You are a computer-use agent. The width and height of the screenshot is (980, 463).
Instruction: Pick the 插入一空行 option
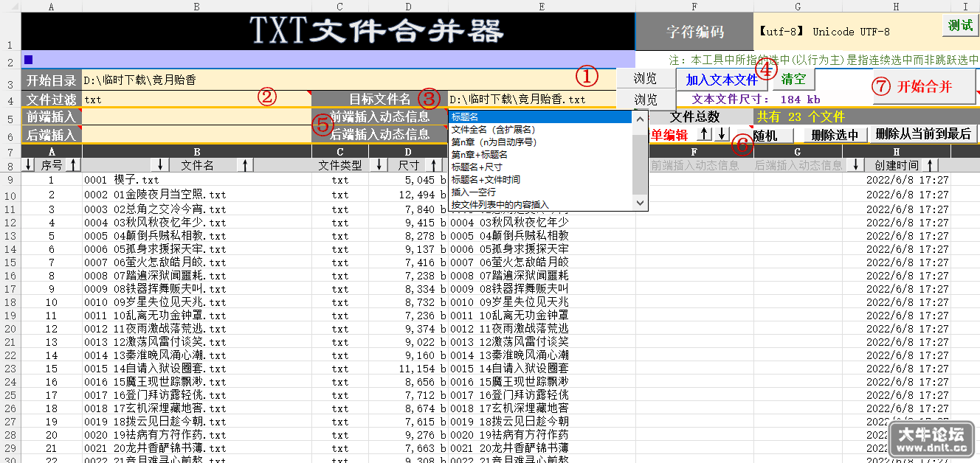(540, 192)
